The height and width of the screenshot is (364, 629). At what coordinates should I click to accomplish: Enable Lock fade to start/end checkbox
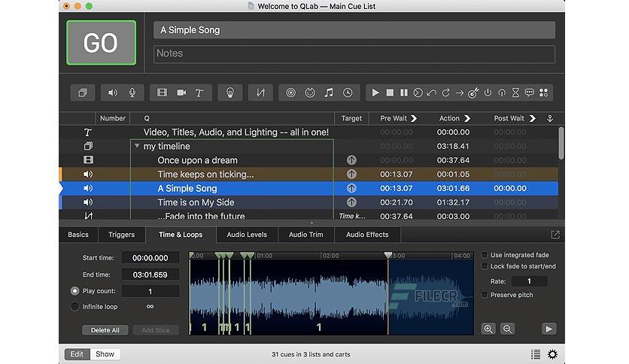click(485, 266)
